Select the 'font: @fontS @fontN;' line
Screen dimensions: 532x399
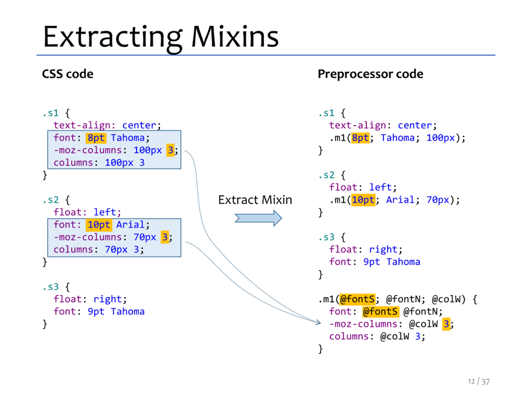click(x=386, y=312)
